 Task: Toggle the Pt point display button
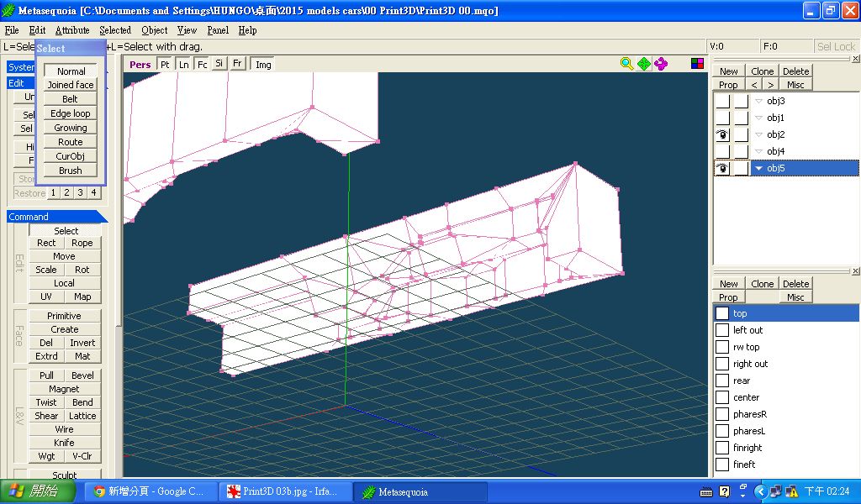point(165,65)
